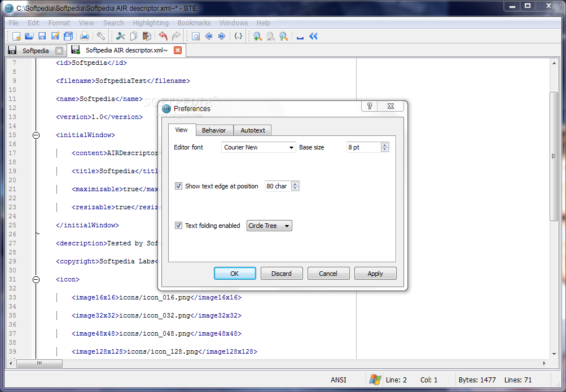Go to next match with right arrow
This screenshot has width=566, height=392.
222,37
